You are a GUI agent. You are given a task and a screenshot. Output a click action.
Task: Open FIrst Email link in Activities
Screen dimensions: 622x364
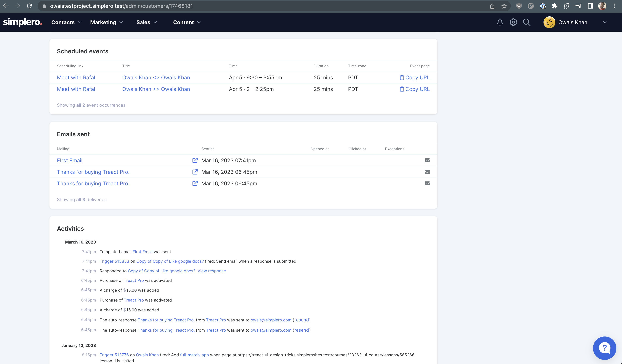pyautogui.click(x=142, y=252)
